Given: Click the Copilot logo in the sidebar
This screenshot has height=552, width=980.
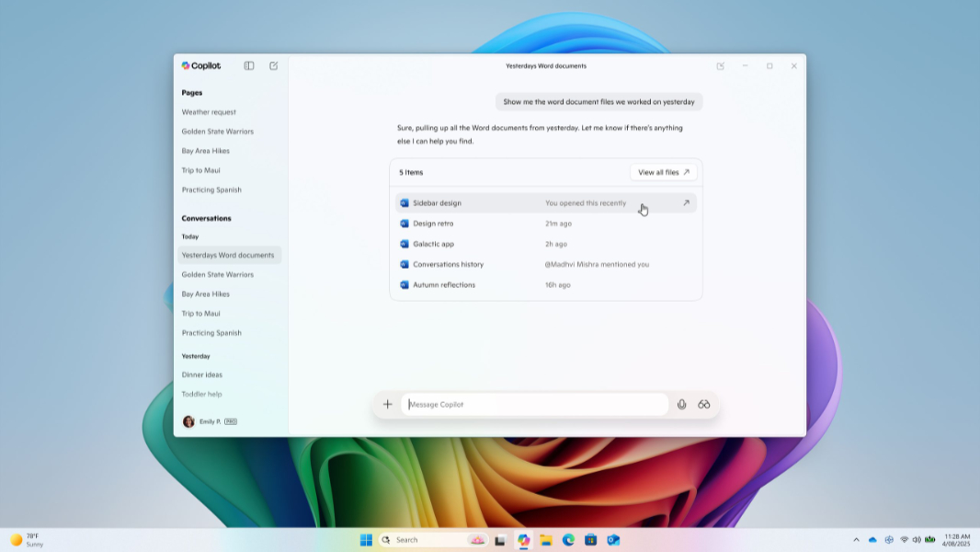Looking at the screenshot, I should click(x=201, y=65).
